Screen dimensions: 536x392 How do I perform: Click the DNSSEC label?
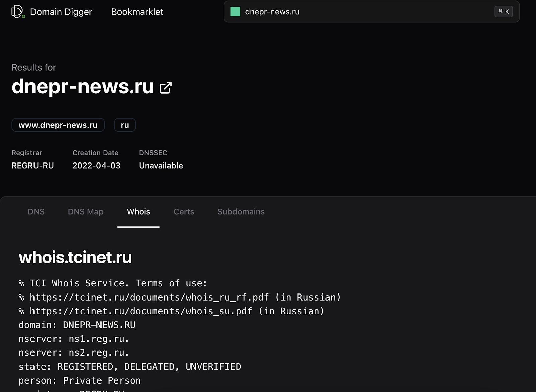[x=153, y=153]
